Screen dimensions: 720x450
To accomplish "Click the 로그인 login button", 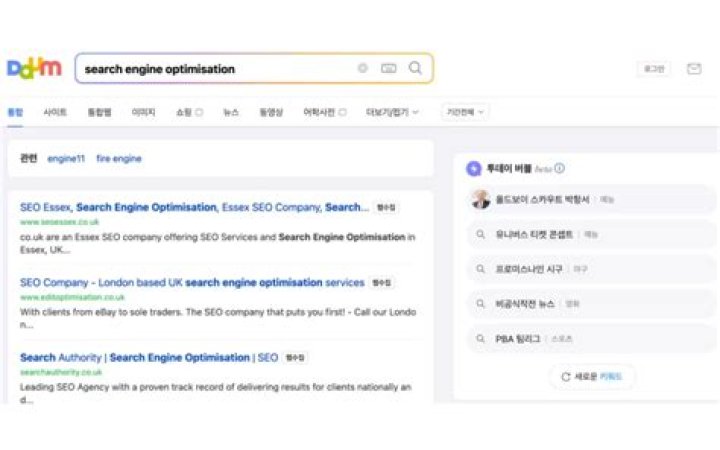I will tap(654, 69).
